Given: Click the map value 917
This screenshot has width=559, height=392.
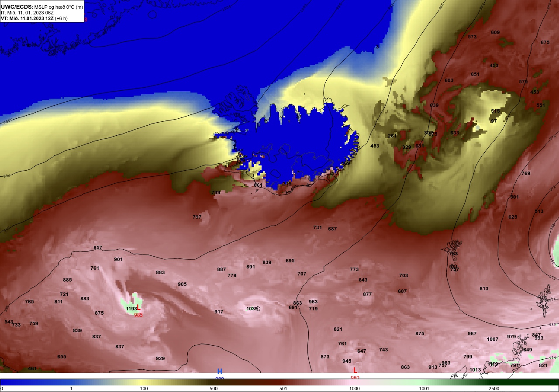Looking at the screenshot, I should click(219, 312).
